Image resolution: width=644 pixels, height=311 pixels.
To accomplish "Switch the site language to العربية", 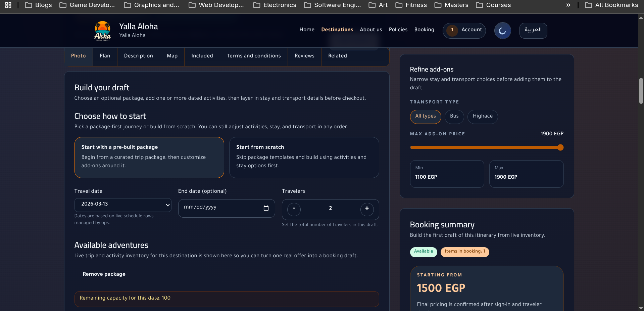I will pyautogui.click(x=533, y=31).
